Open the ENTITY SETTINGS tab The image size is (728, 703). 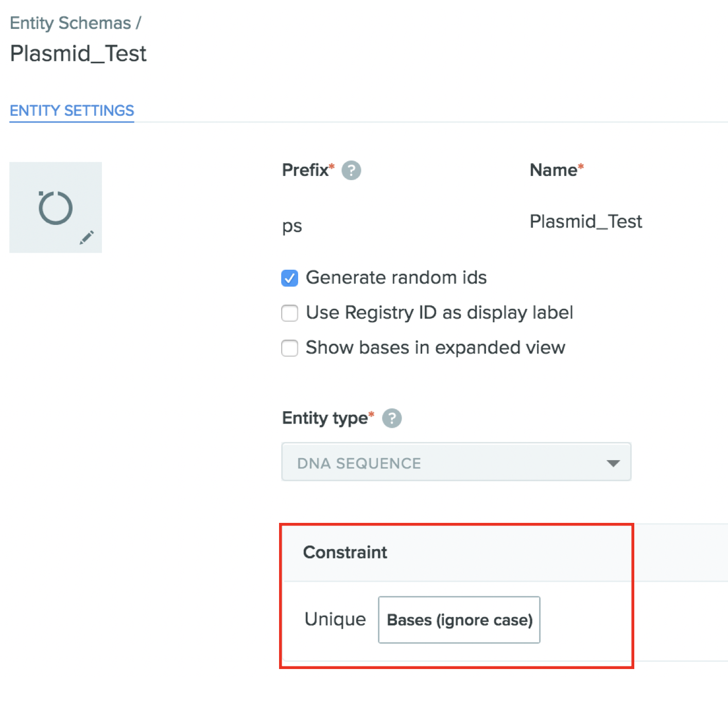pos(72,111)
